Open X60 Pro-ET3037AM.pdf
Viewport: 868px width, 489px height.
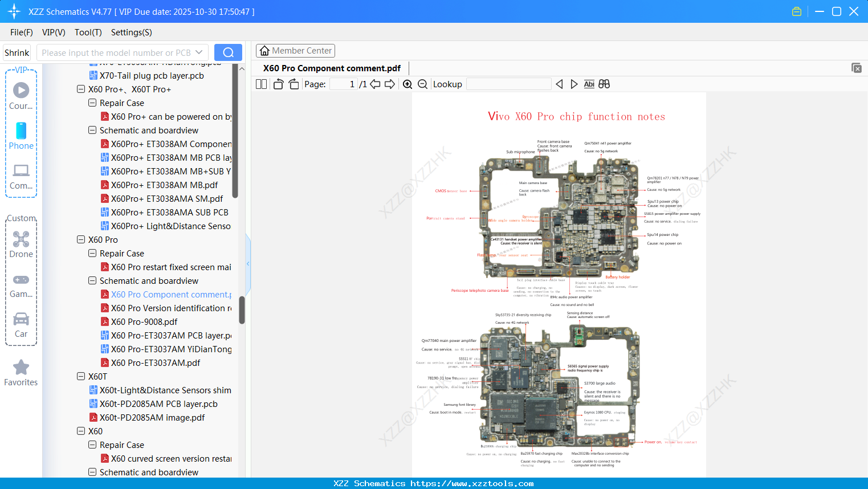coord(150,363)
